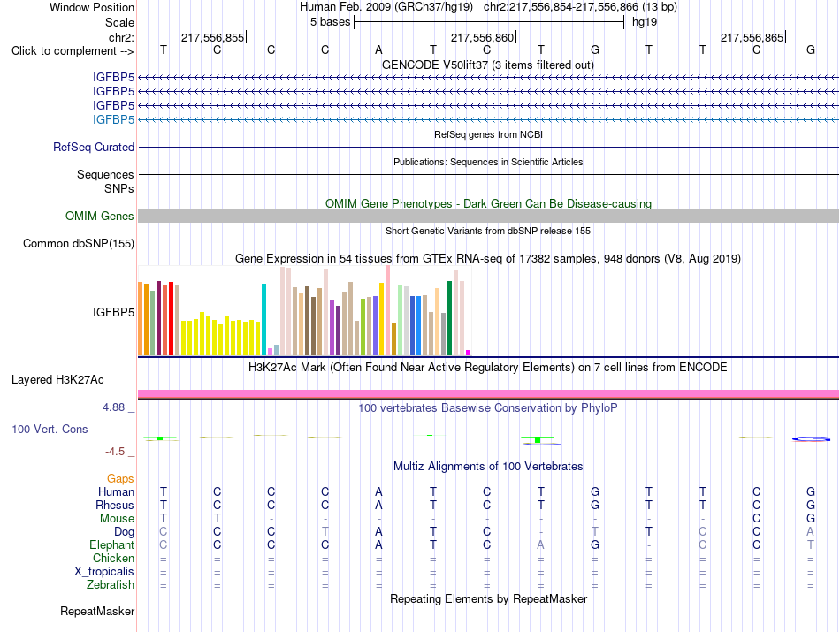Image resolution: width=840 pixels, height=632 pixels.
Task: Click the small magenta bar ending GTEx chart
Action: pyautogui.click(x=469, y=353)
